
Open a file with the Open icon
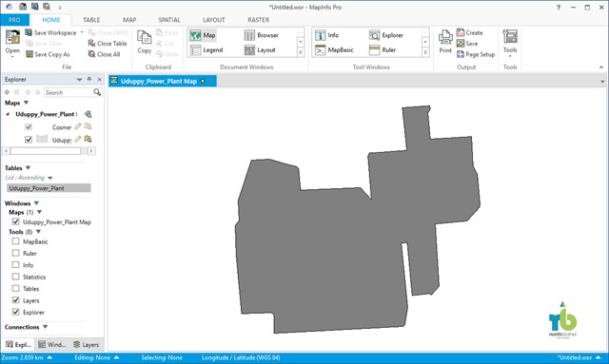pyautogui.click(x=12, y=38)
